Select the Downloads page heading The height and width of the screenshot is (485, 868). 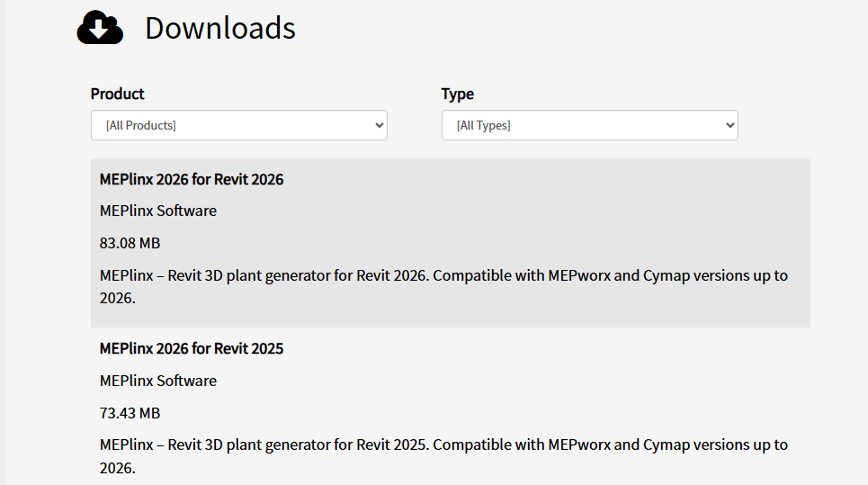point(220,28)
